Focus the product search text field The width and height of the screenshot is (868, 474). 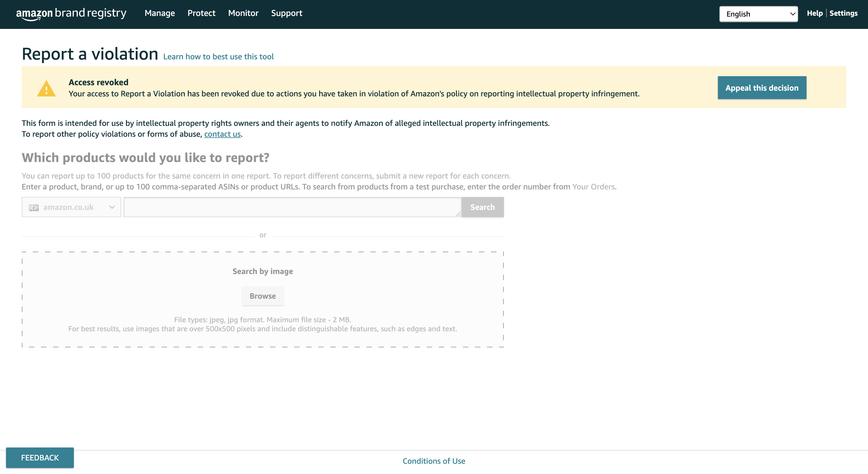pos(292,207)
